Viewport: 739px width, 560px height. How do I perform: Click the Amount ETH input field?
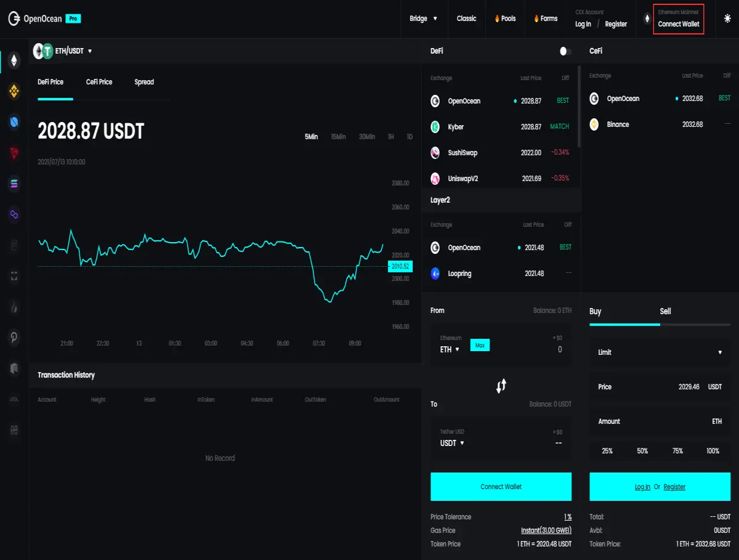pos(660,421)
